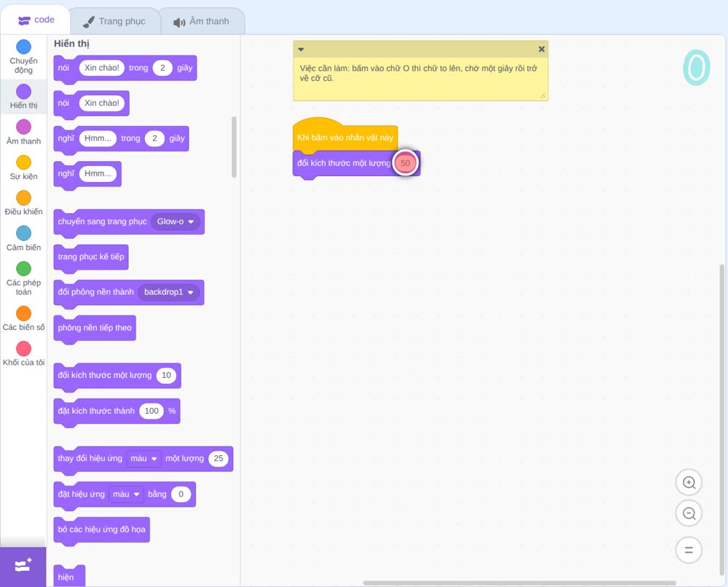
Task: Reset workspace zoom with equals icon
Action: [689, 550]
